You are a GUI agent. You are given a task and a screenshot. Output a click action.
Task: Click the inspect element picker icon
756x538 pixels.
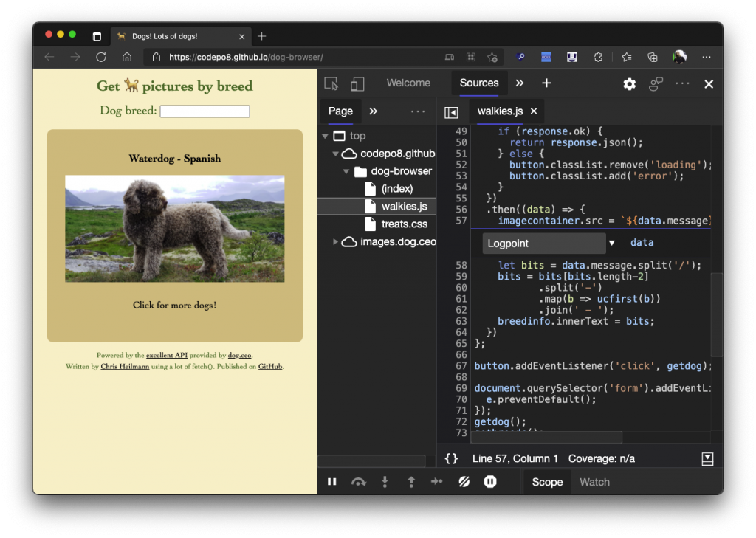331,84
